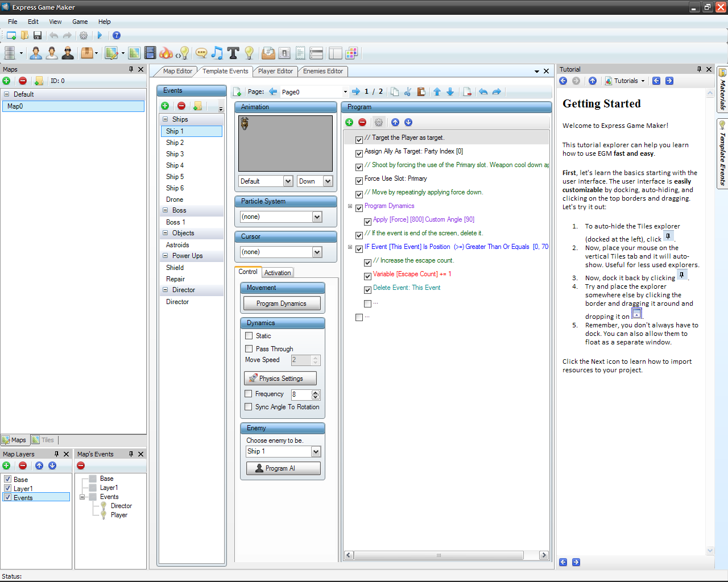
Task: Open the bold T fonts icon
Action: (233, 53)
